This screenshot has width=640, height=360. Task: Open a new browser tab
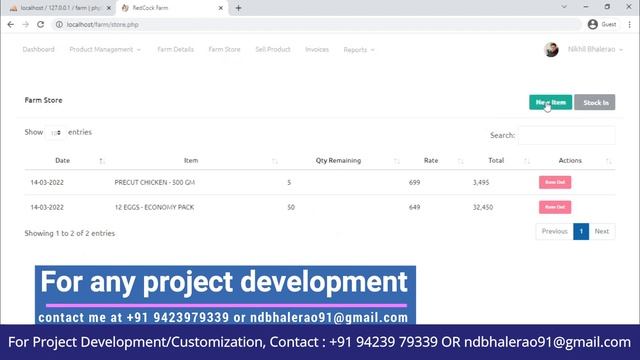pyautogui.click(x=238, y=8)
